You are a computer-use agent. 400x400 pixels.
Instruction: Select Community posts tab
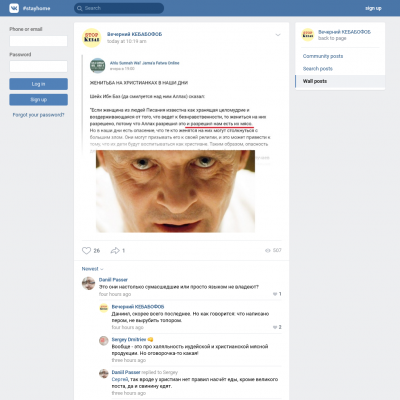340,56
